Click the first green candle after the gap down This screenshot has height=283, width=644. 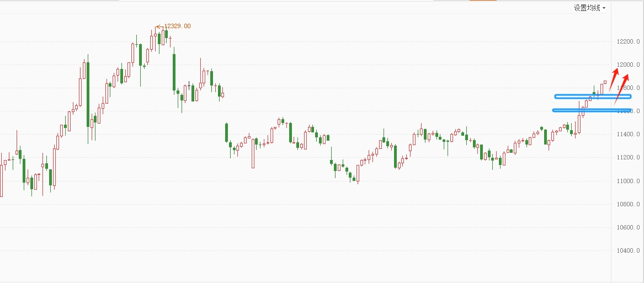pyautogui.click(x=226, y=132)
